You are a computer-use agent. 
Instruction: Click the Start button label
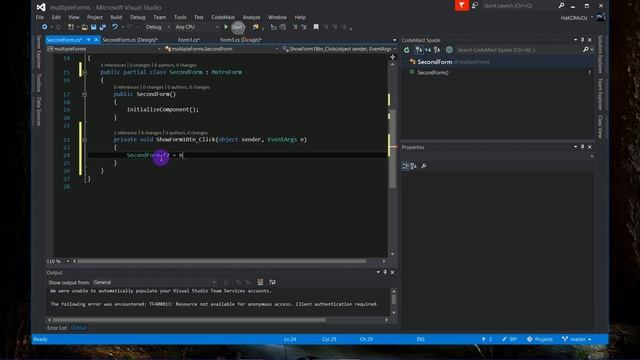(238, 27)
